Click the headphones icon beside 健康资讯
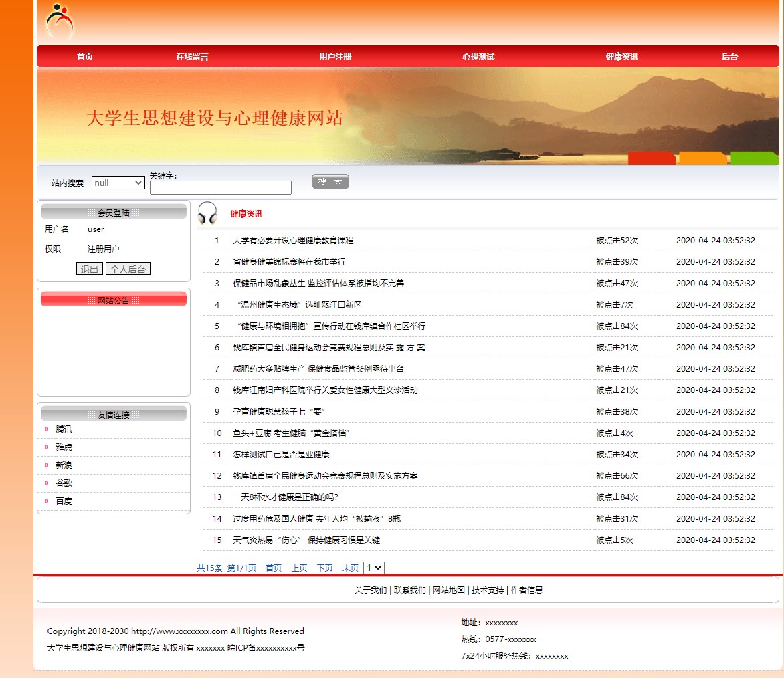Image resolution: width=784 pixels, height=678 pixels. (x=208, y=213)
